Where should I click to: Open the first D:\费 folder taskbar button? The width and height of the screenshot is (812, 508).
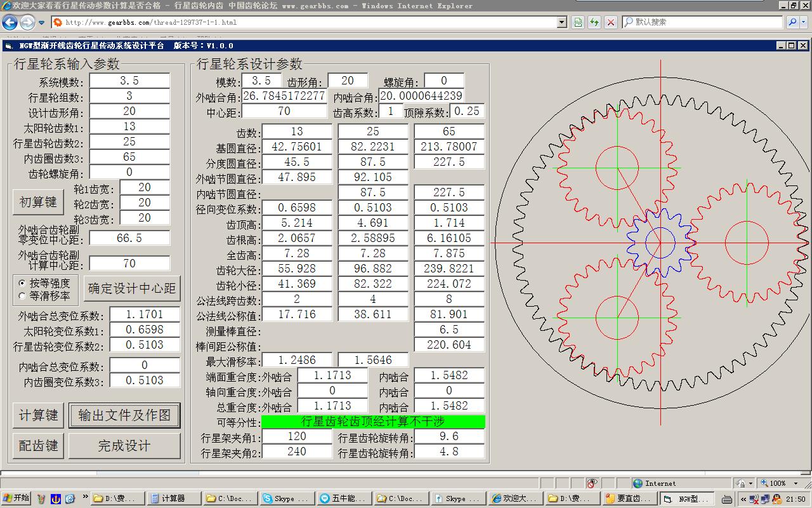point(118,498)
